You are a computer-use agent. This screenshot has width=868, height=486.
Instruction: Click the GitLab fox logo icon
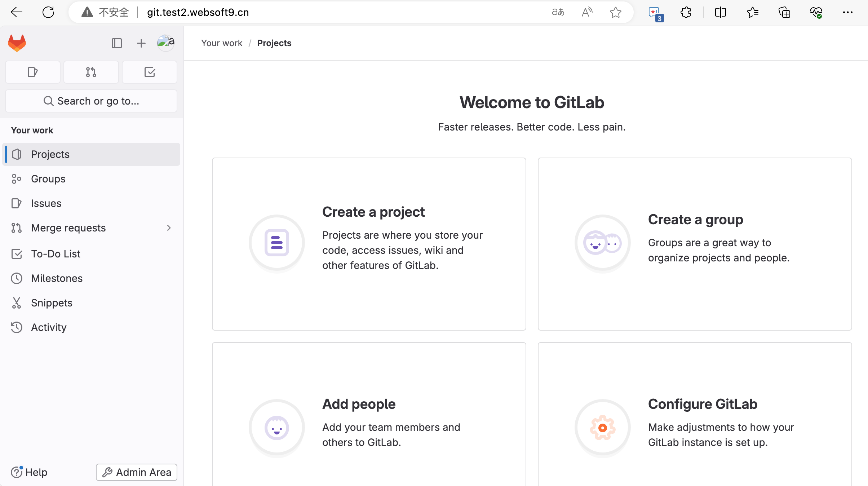click(17, 43)
